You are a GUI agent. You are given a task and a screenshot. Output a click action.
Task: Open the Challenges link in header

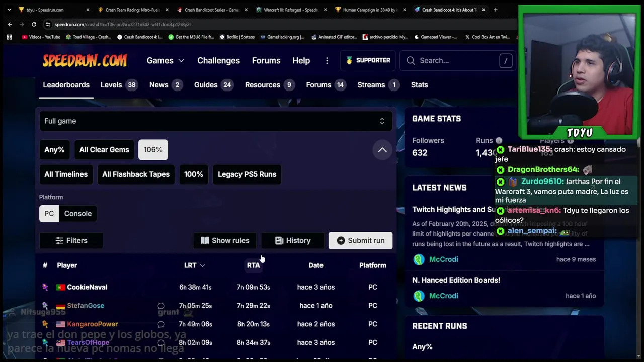pyautogui.click(x=218, y=60)
